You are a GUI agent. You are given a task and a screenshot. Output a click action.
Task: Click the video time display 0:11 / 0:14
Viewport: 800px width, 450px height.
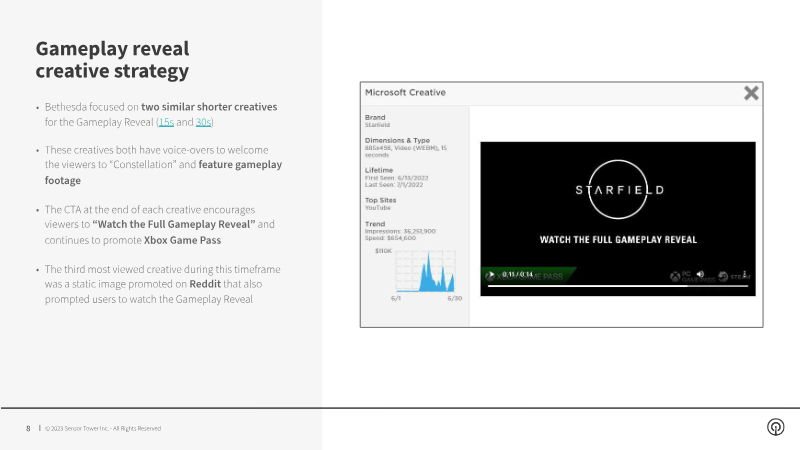pos(519,274)
